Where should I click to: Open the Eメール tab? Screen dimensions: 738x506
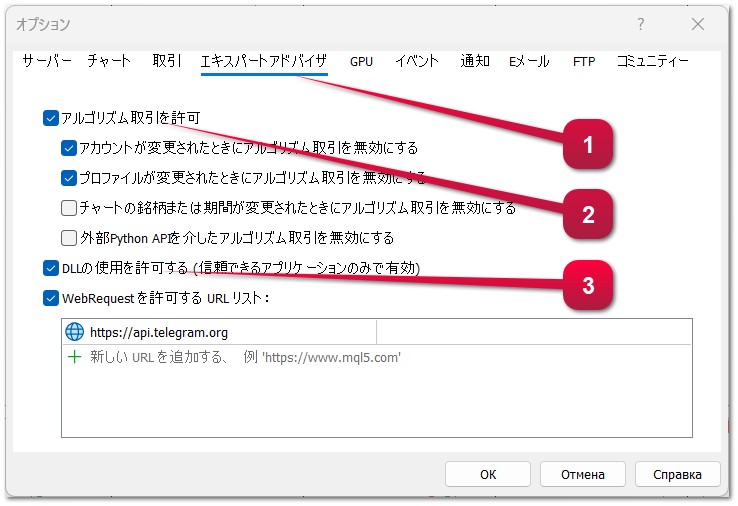pos(529,61)
